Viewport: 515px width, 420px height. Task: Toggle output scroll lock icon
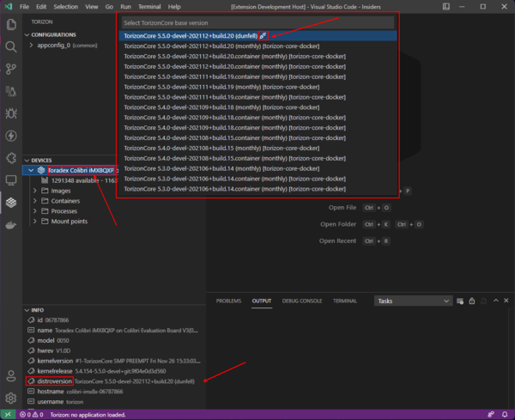(471, 301)
